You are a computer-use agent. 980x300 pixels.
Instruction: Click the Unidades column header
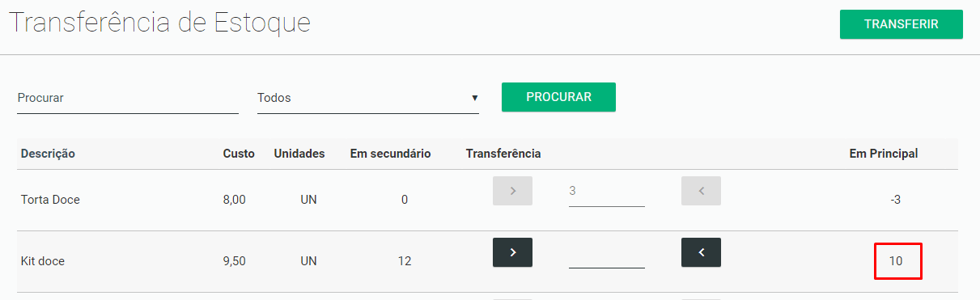tap(299, 154)
